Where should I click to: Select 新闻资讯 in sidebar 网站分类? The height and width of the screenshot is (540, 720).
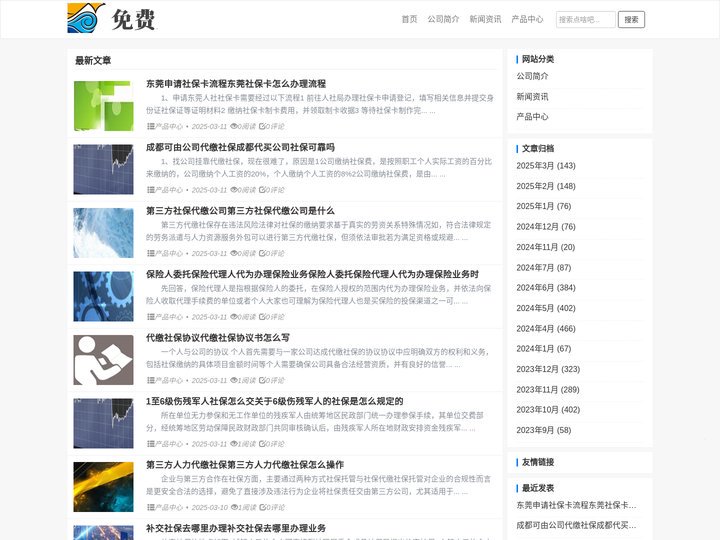pyautogui.click(x=532, y=96)
